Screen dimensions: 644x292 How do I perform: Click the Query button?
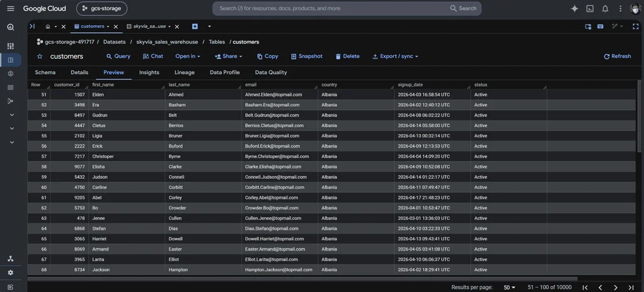point(118,56)
